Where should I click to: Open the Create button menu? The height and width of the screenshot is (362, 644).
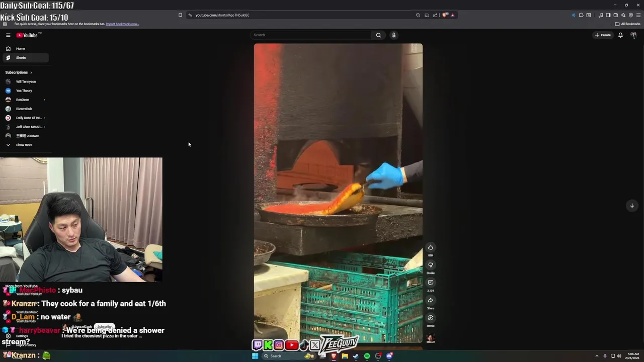click(603, 35)
